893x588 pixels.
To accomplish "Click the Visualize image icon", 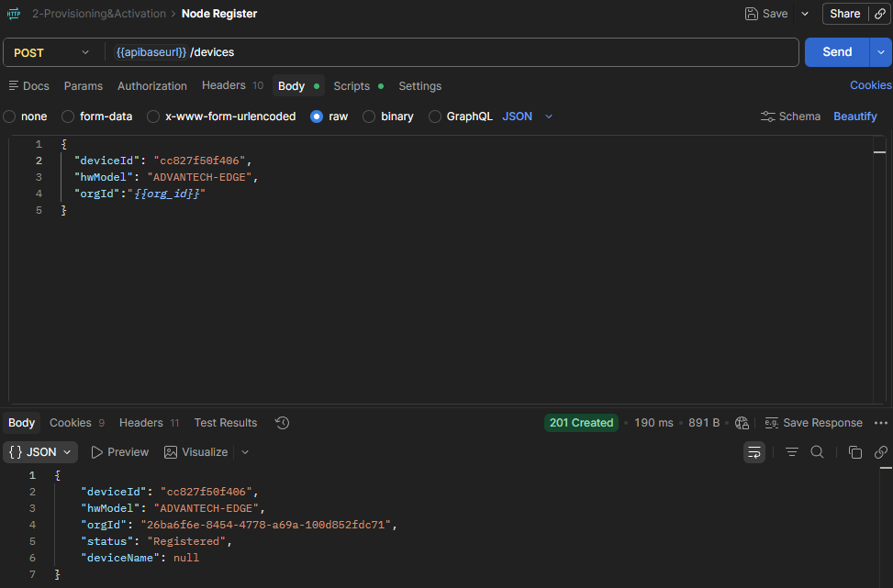I will [x=171, y=452].
